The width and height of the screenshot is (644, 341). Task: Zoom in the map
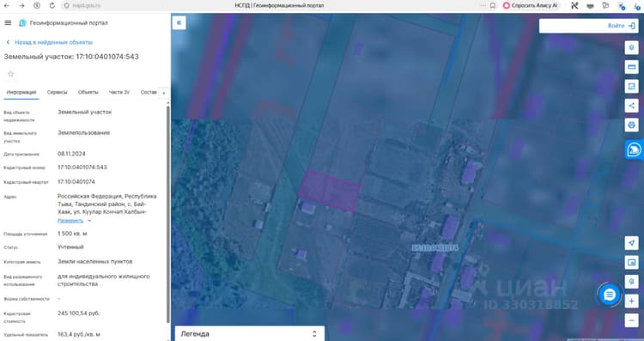click(632, 301)
